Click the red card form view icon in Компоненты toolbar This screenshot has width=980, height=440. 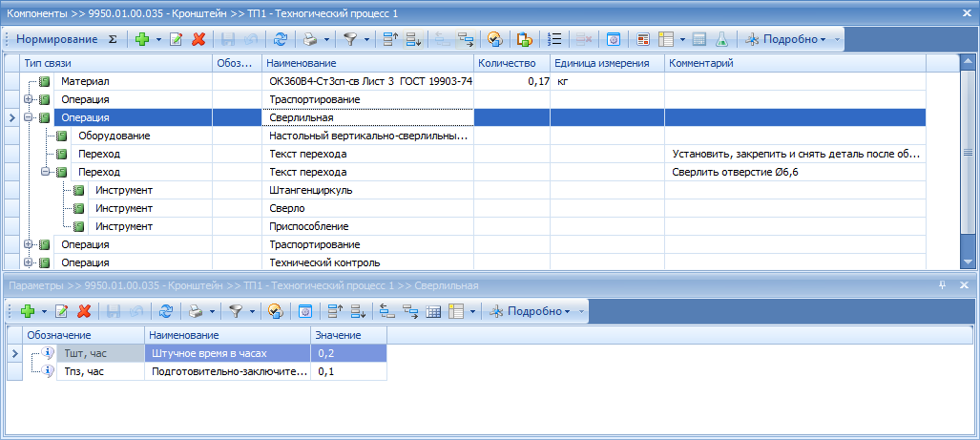click(643, 39)
